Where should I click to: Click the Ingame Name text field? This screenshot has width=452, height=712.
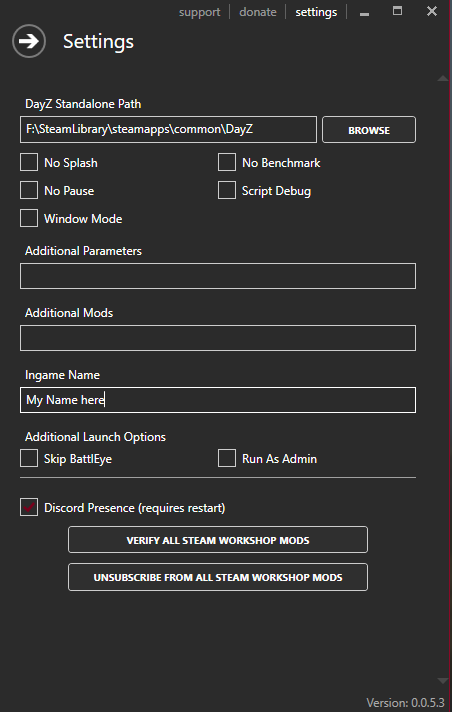[x=218, y=400]
